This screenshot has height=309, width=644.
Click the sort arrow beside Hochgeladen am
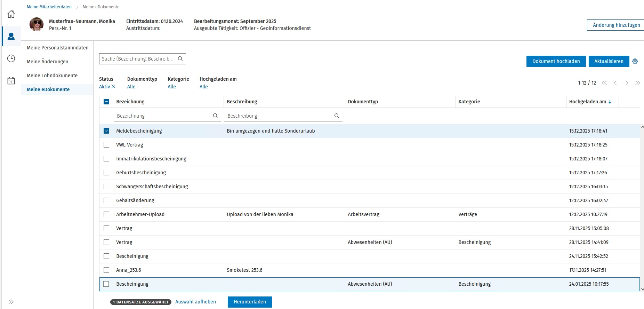tap(610, 102)
